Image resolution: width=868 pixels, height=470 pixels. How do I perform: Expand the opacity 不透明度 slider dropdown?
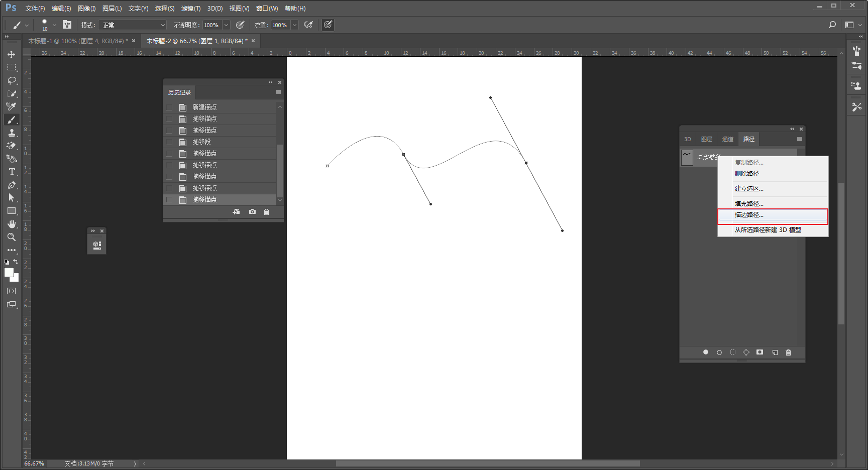coord(226,25)
